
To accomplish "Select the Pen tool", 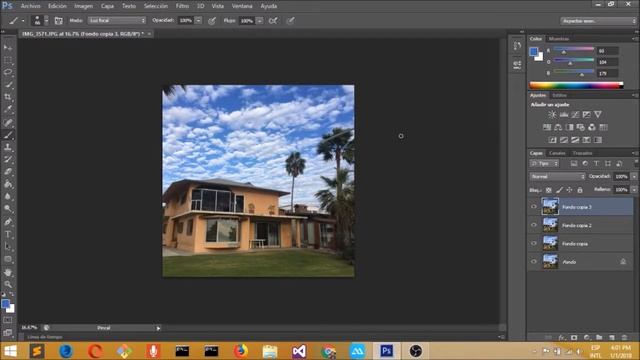I will pyautogui.click(x=8, y=222).
